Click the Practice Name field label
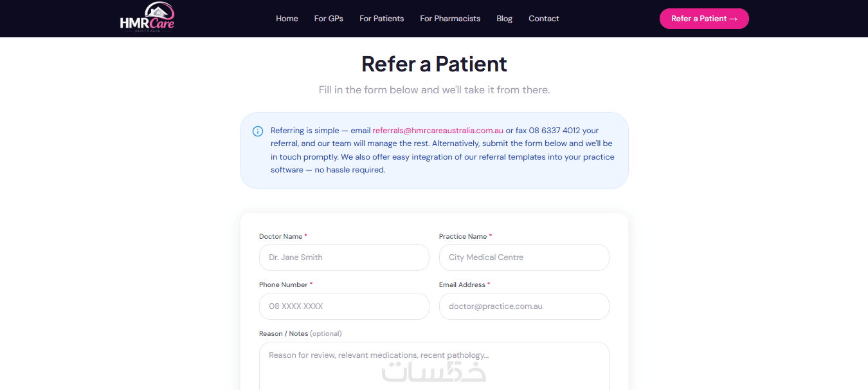Viewport: 868px width, 390px height. (463, 236)
